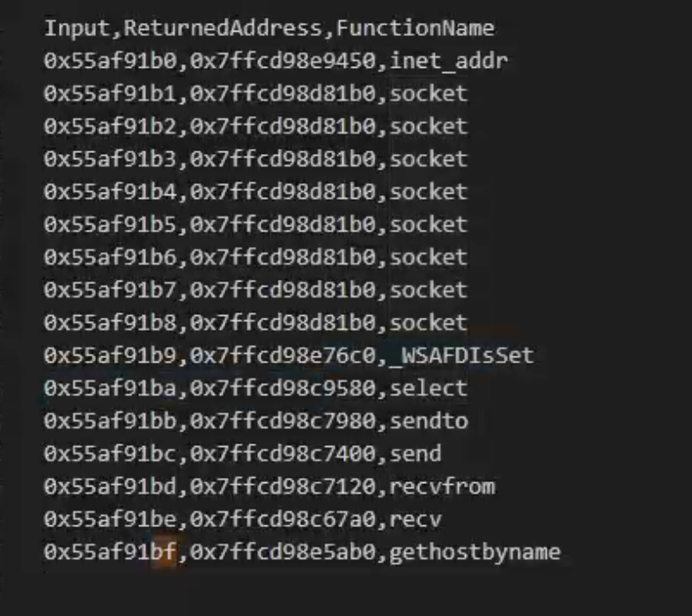This screenshot has width=692, height=616.
Task: Click socket on the 0x55af91b8 line
Action: [x=429, y=322]
